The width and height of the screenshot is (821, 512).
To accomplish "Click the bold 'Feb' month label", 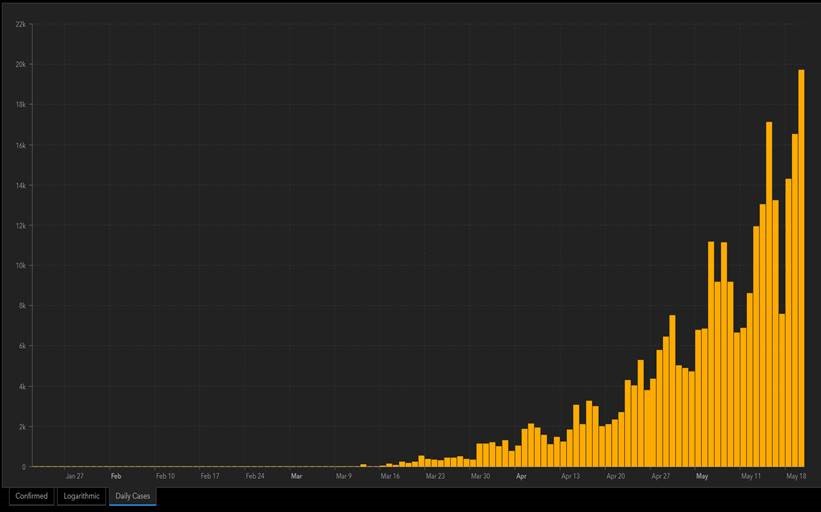I will 116,477.
